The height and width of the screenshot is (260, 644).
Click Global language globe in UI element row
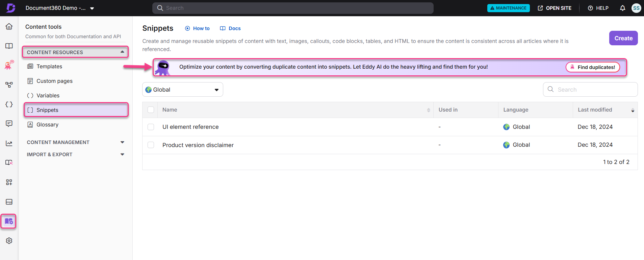(506, 127)
